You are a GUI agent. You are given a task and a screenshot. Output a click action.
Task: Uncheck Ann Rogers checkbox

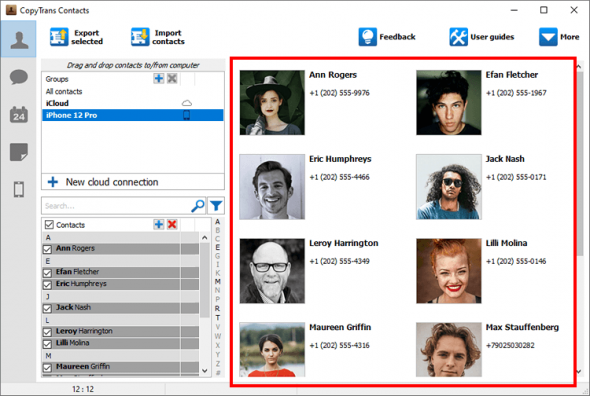[x=47, y=249]
